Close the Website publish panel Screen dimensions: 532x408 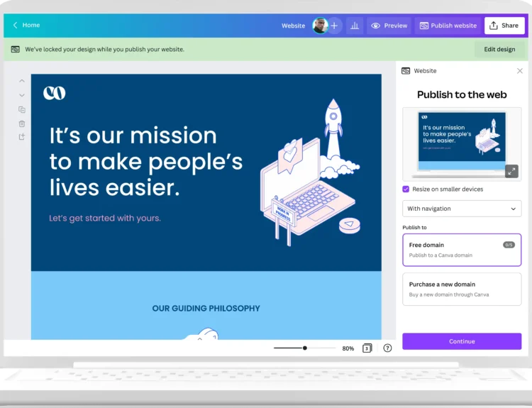click(x=520, y=71)
